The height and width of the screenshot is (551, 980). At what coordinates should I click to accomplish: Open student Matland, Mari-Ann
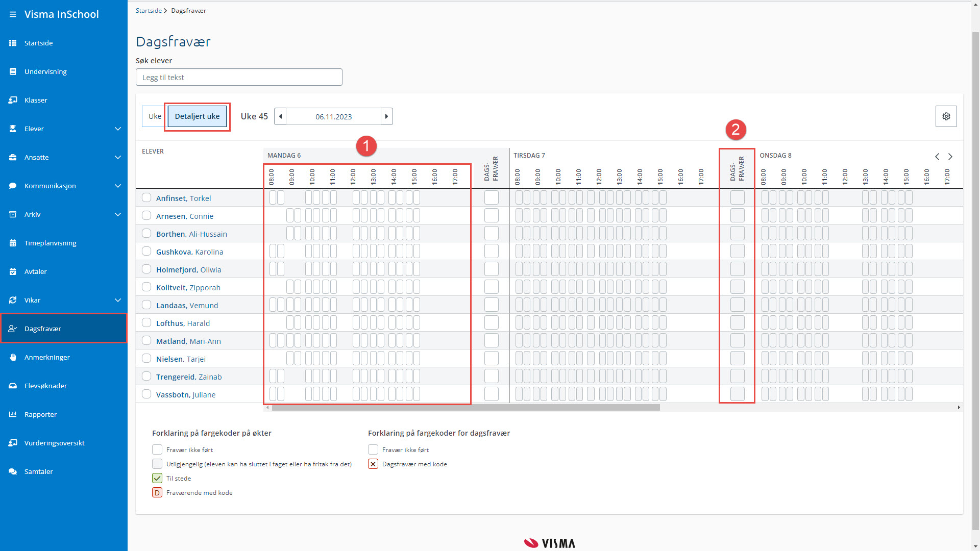coord(188,341)
